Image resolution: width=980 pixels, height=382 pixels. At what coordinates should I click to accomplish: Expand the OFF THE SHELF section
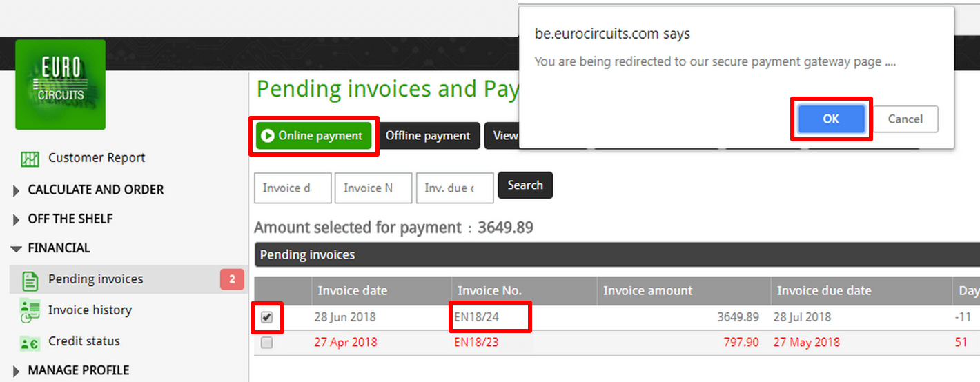tap(62, 219)
